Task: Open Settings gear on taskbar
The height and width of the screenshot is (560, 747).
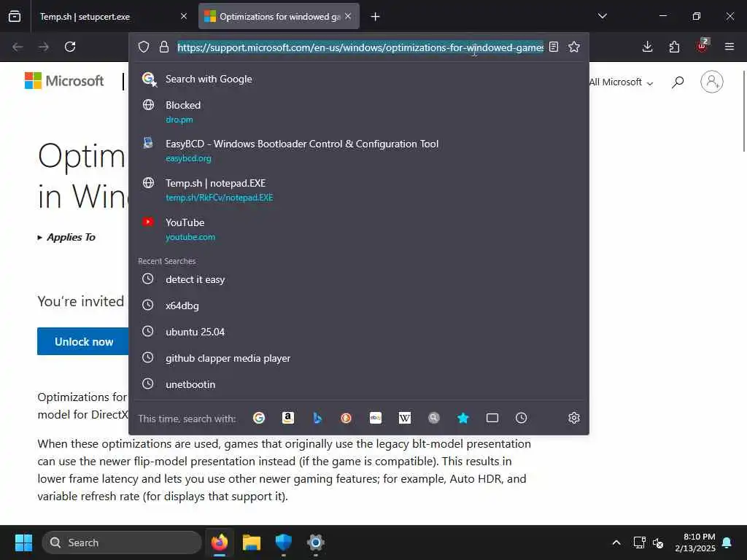Action: [315, 542]
